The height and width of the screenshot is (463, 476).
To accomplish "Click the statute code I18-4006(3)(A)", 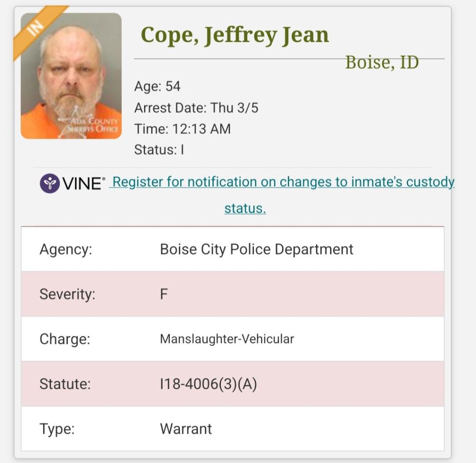I will click(208, 384).
